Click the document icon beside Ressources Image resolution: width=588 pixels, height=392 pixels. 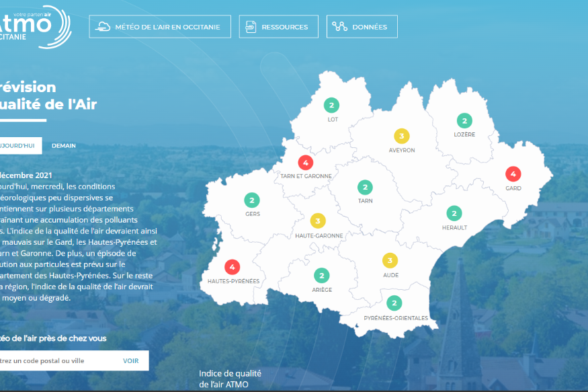251,27
